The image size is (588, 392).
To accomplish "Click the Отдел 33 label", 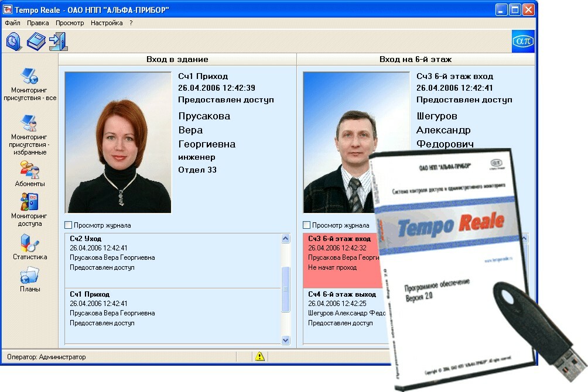I will click(x=197, y=170).
